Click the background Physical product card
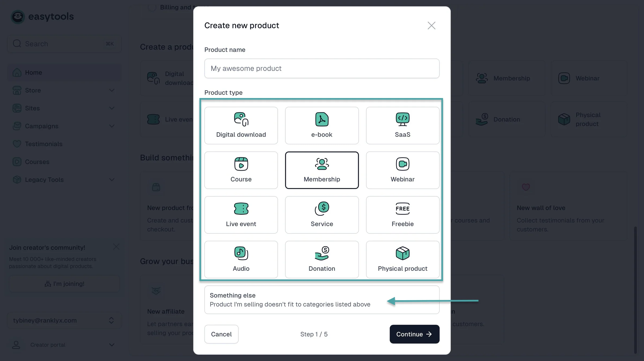This screenshot has height=361, width=644. (589, 119)
